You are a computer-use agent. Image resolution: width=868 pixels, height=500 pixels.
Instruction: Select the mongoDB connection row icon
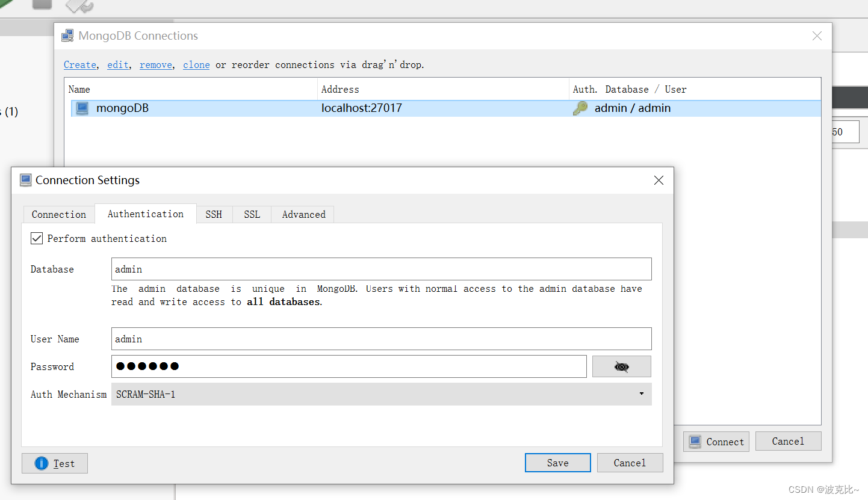[82, 108]
